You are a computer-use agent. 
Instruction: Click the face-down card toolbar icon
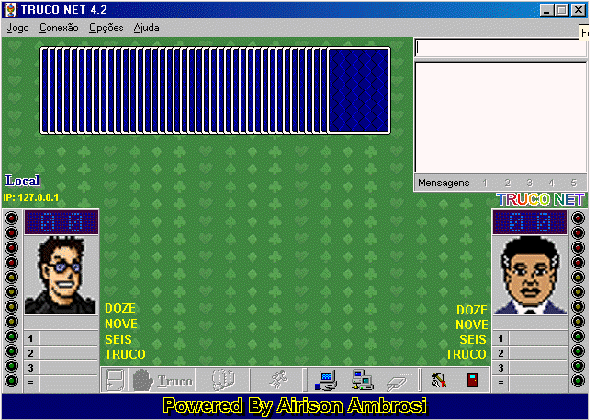(115, 380)
